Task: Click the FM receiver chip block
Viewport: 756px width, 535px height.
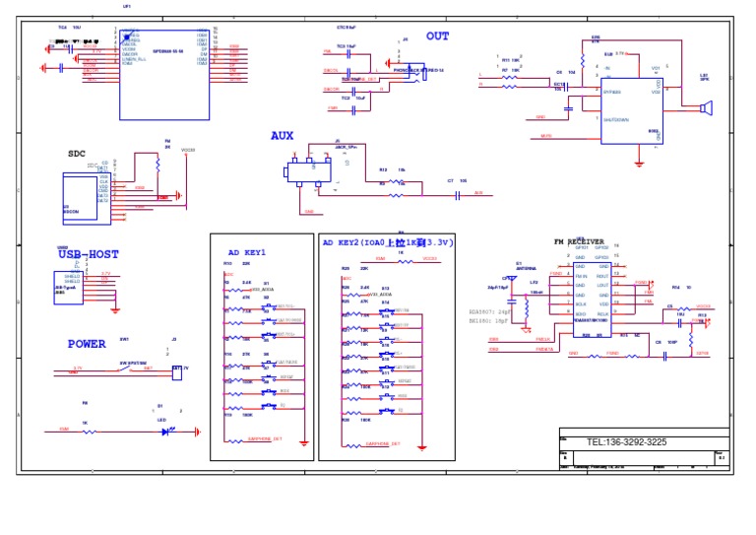Action: [592, 300]
